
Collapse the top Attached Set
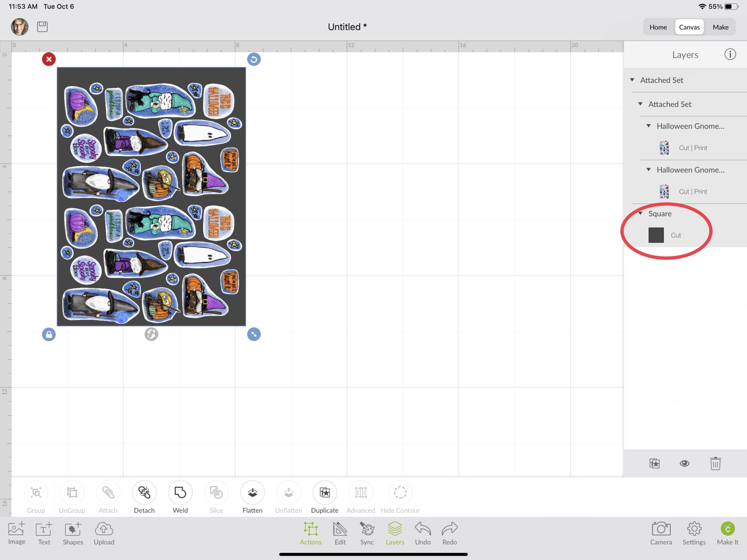point(632,80)
